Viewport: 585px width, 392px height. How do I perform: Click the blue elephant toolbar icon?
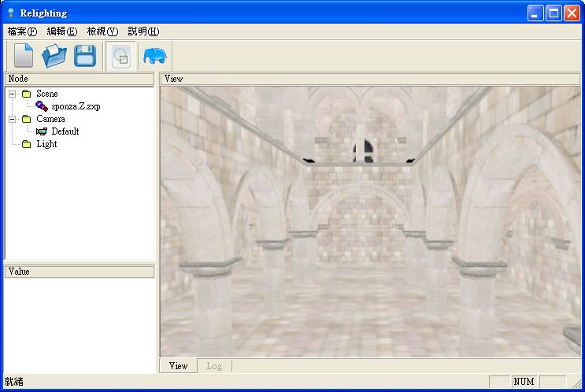[x=155, y=56]
